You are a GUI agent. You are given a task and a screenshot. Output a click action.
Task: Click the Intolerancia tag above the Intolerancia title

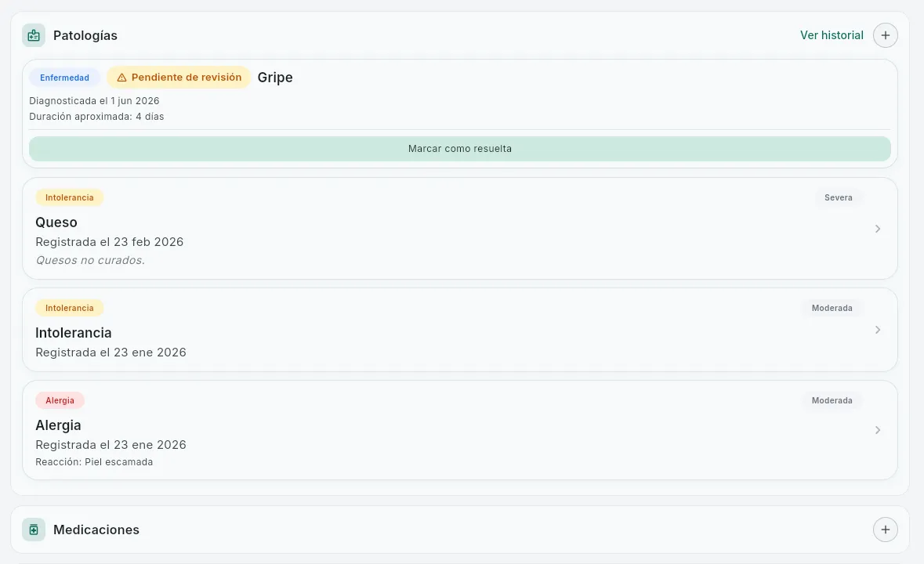(x=70, y=308)
